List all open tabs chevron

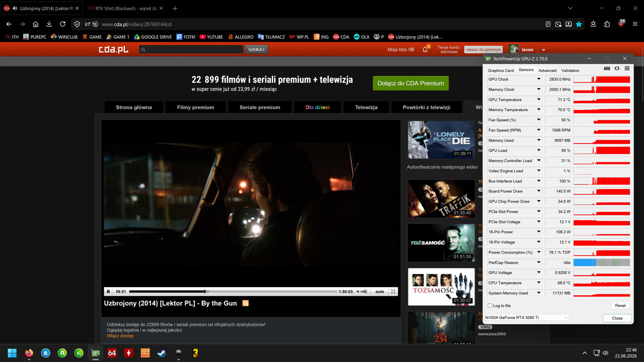(570, 9)
